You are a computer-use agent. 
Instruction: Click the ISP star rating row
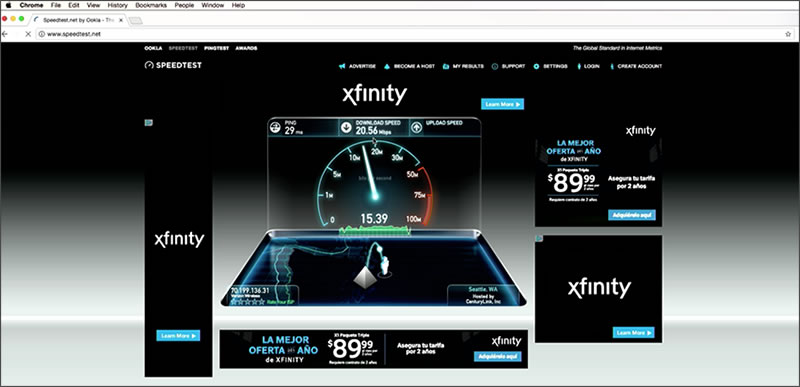pos(247,302)
